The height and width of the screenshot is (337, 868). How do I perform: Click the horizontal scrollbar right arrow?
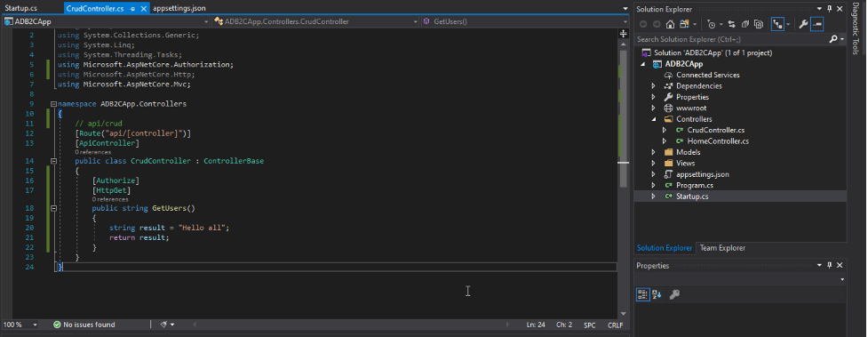pos(508,325)
